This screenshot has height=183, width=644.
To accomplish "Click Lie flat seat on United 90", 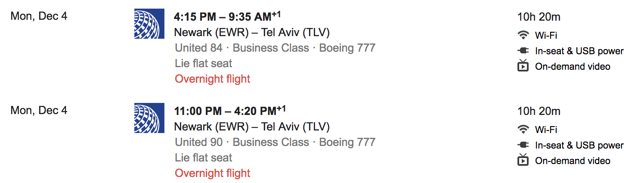I will click(203, 158).
